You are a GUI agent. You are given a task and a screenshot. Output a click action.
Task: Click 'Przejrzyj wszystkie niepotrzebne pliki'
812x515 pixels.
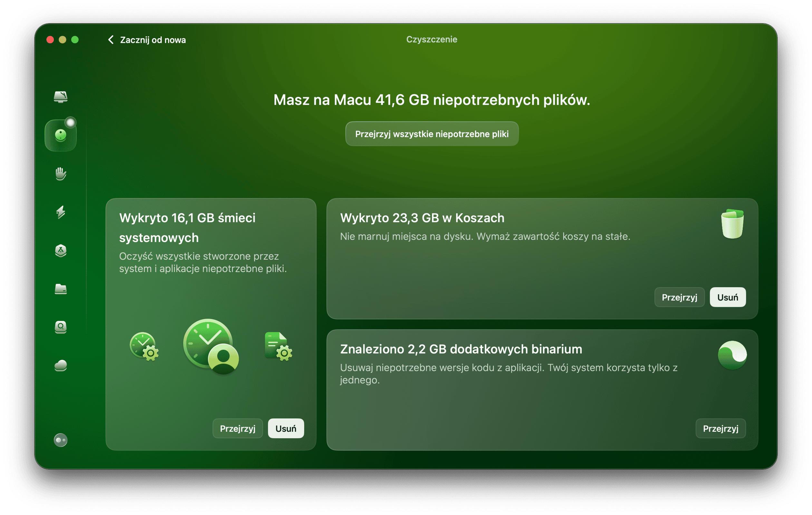[432, 133]
